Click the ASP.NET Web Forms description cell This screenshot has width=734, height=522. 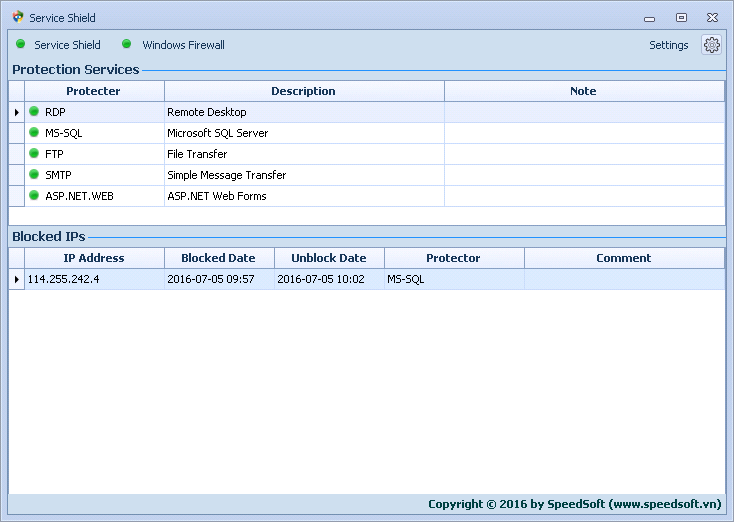click(x=304, y=196)
